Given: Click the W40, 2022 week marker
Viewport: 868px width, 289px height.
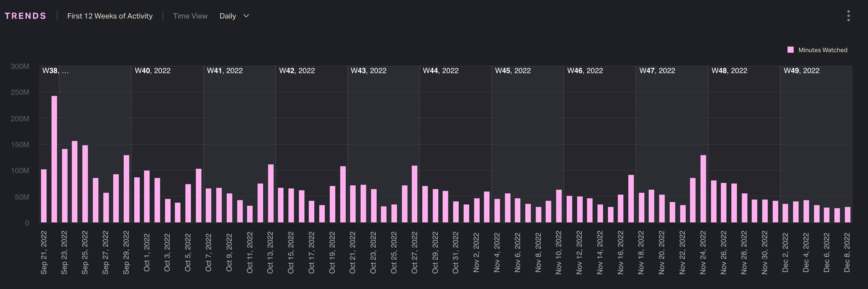Looking at the screenshot, I should click(x=152, y=71).
